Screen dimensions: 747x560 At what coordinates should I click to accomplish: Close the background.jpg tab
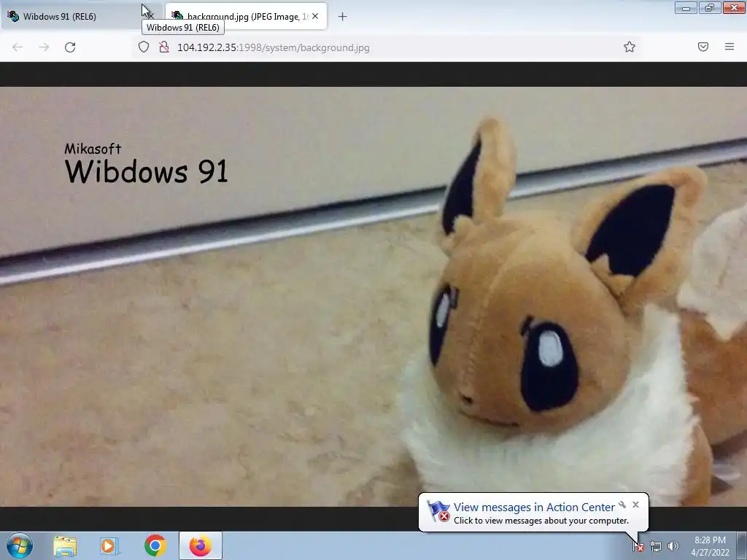click(315, 16)
